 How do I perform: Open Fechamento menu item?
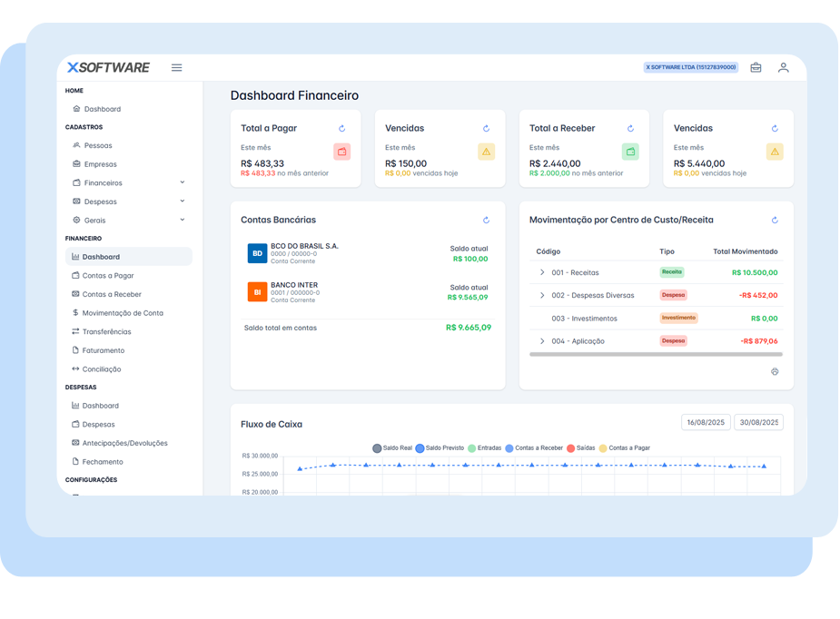(x=129, y=462)
